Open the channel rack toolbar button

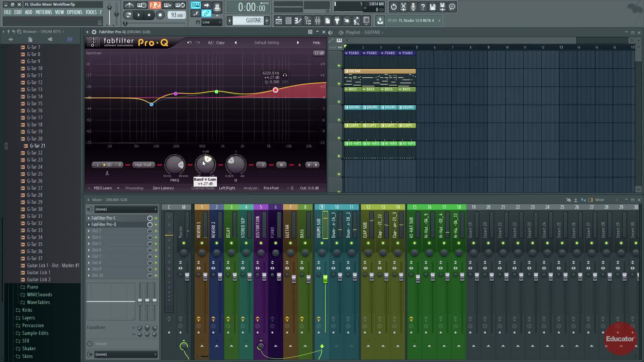(x=288, y=21)
